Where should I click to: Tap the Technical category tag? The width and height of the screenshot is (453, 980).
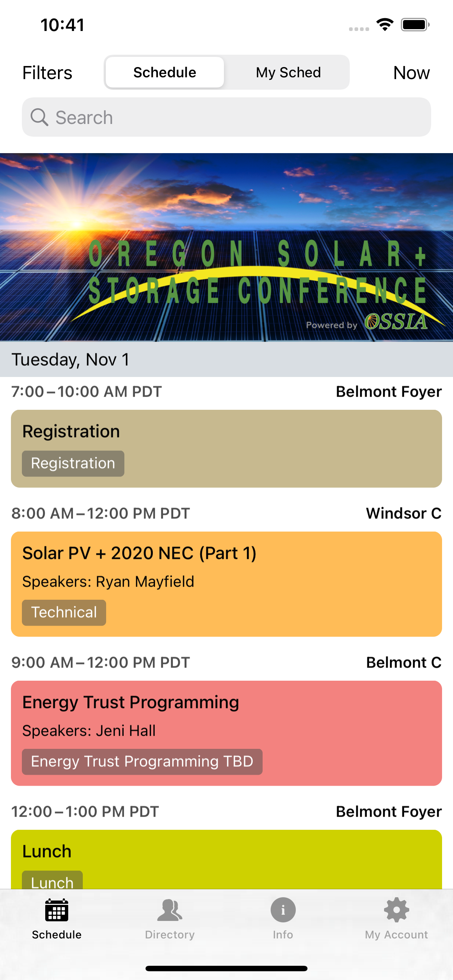[x=64, y=612]
